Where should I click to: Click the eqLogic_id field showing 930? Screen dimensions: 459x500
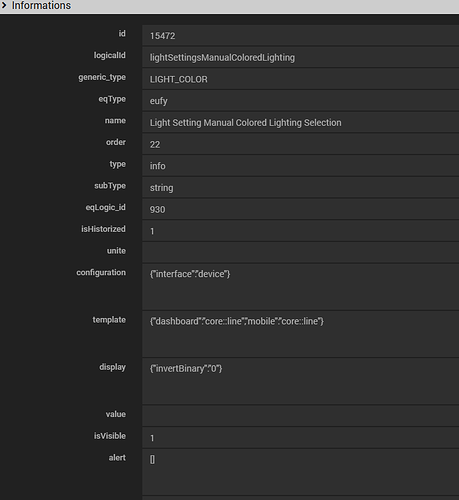point(301,209)
